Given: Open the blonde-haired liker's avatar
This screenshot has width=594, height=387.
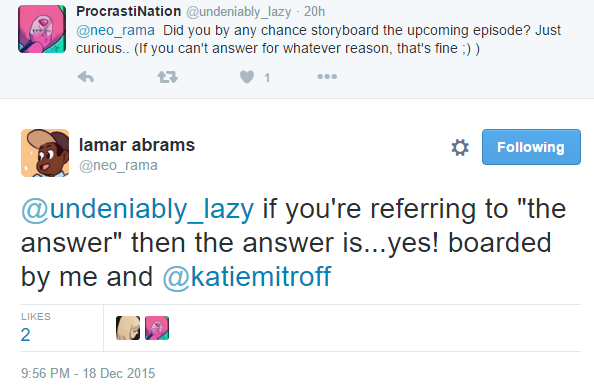Looking at the screenshot, I should tap(128, 328).
